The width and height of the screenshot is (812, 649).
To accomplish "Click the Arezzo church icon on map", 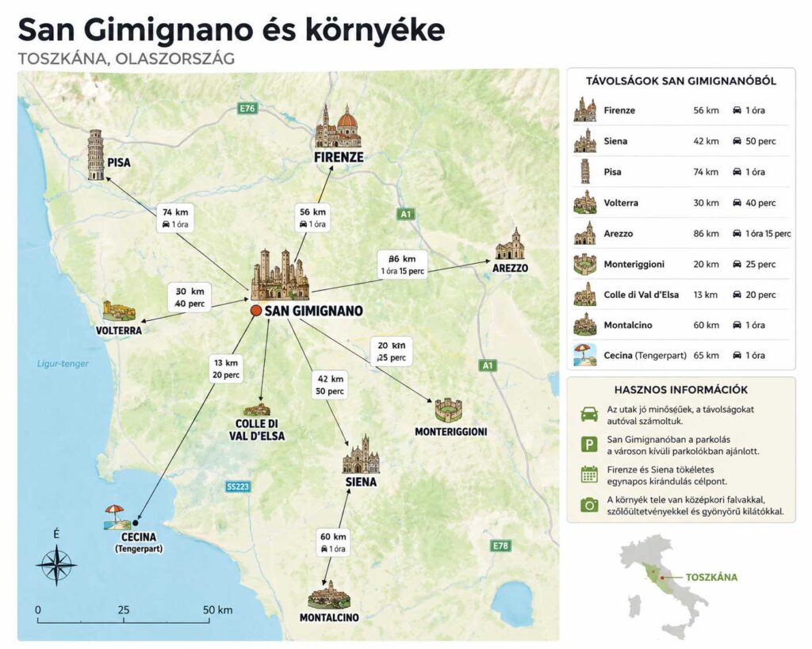I will coord(510,244).
